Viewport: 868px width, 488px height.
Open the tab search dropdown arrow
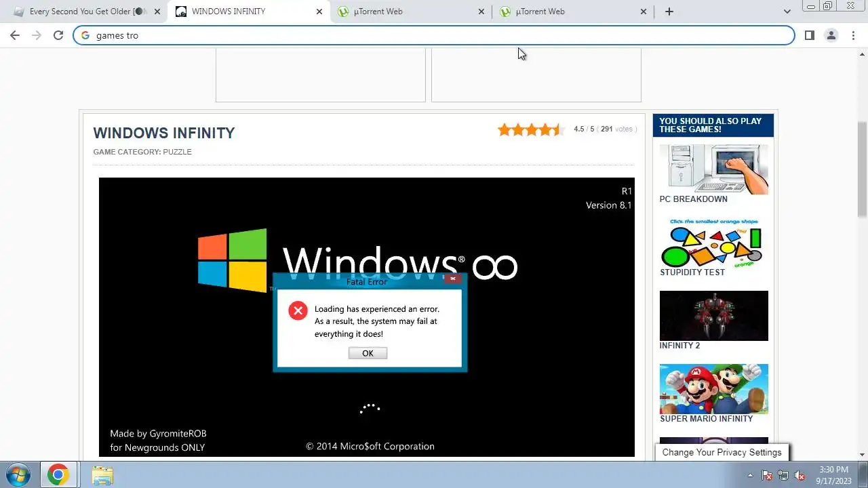click(787, 12)
